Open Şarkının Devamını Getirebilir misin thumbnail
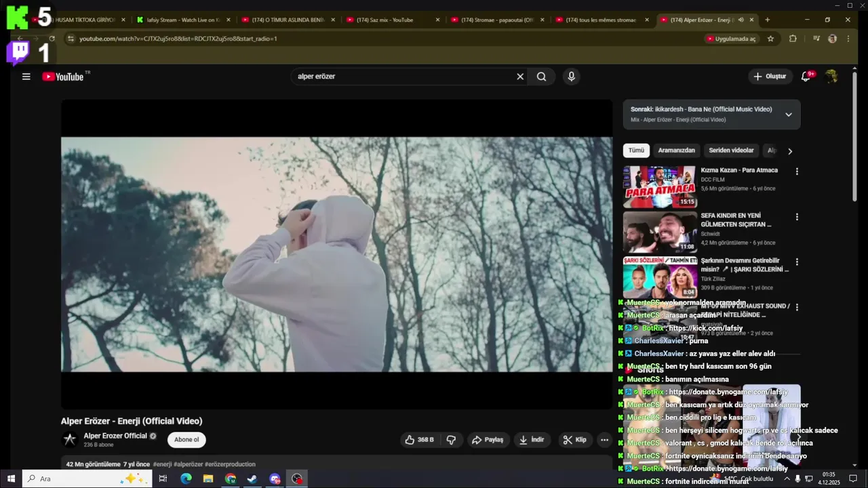This screenshot has width=868, height=488. [659, 277]
